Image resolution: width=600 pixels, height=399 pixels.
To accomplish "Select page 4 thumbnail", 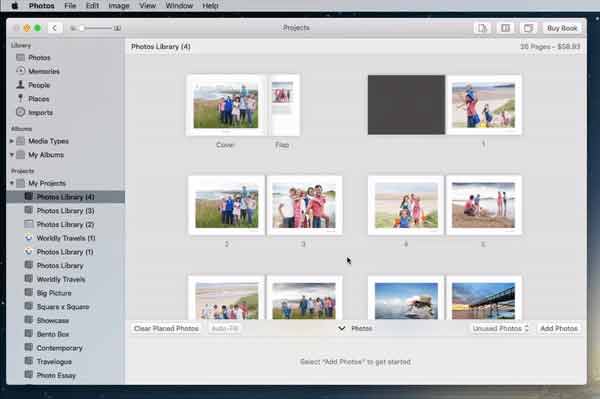I will [x=406, y=205].
